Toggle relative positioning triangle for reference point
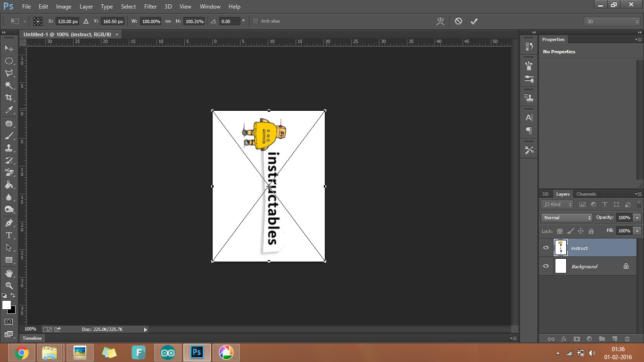The height and width of the screenshot is (362, 644). pos(86,21)
